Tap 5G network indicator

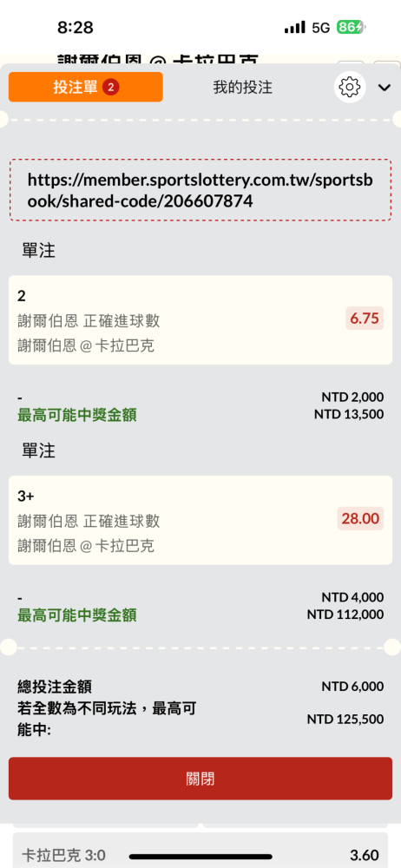tap(320, 28)
